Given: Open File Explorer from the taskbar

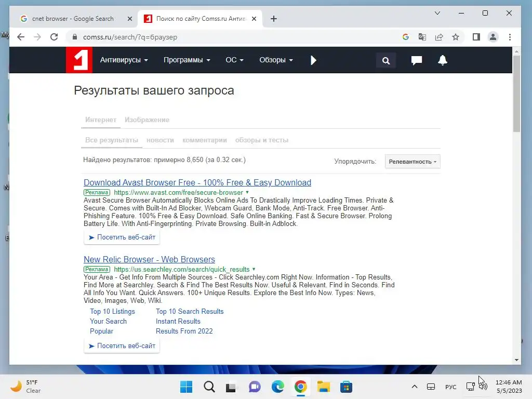Looking at the screenshot, I should [323, 387].
